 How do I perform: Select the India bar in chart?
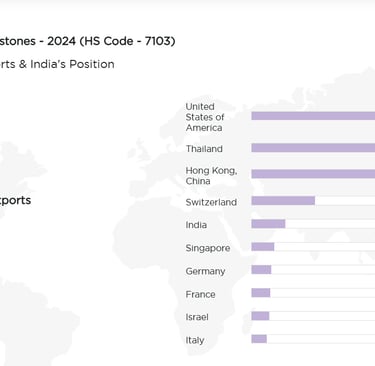[x=268, y=224]
